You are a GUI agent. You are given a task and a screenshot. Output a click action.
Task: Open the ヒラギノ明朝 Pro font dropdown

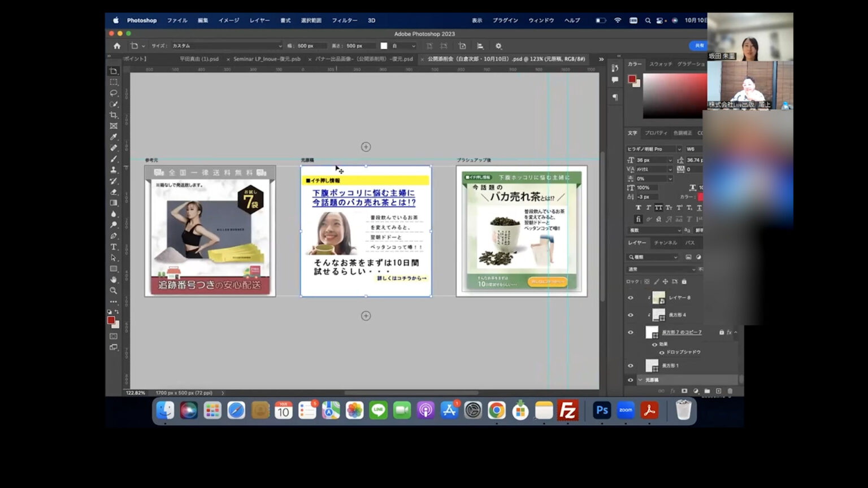[x=679, y=149]
